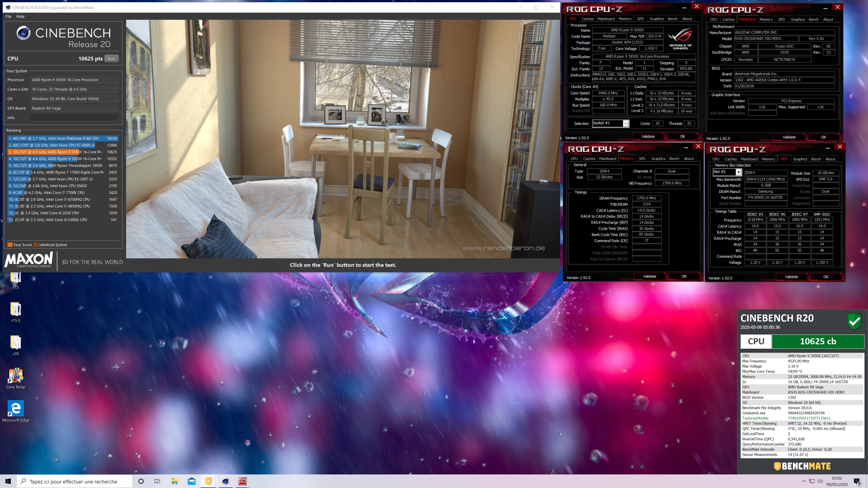Open Task View on taskbar
This screenshot has width=868, height=488.
click(x=157, y=481)
